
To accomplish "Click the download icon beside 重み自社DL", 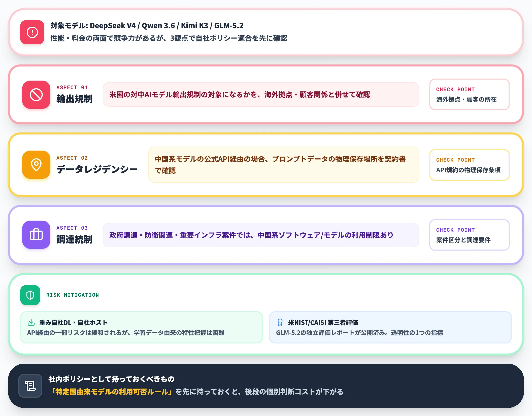I will tap(31, 322).
